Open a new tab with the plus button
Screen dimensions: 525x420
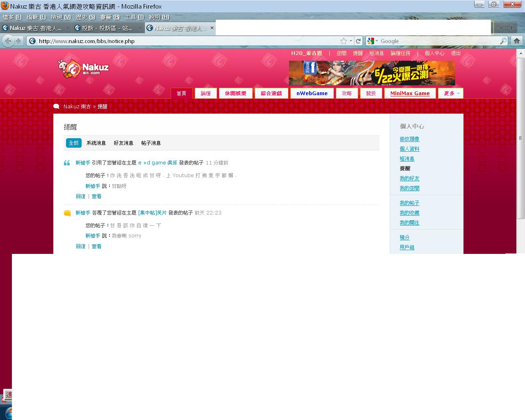(x=511, y=28)
